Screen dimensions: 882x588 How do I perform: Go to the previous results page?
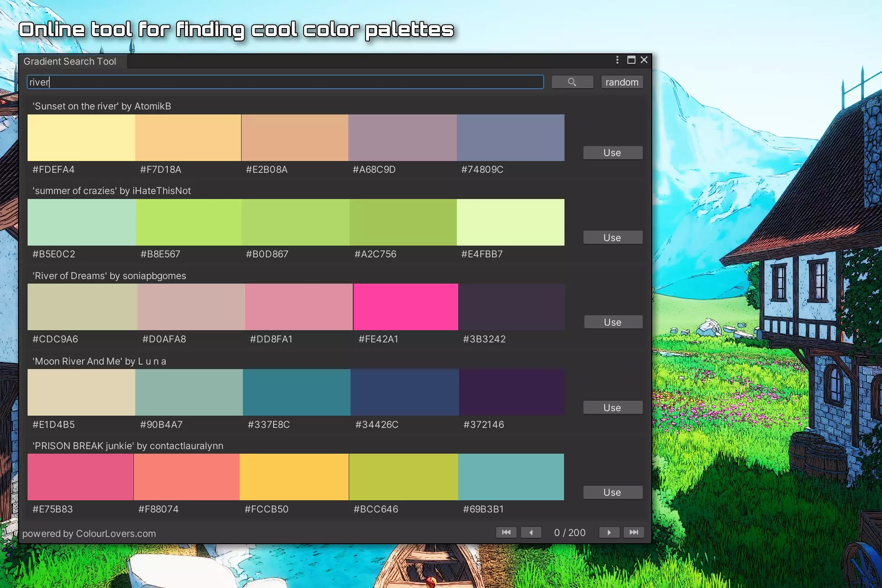coord(531,532)
